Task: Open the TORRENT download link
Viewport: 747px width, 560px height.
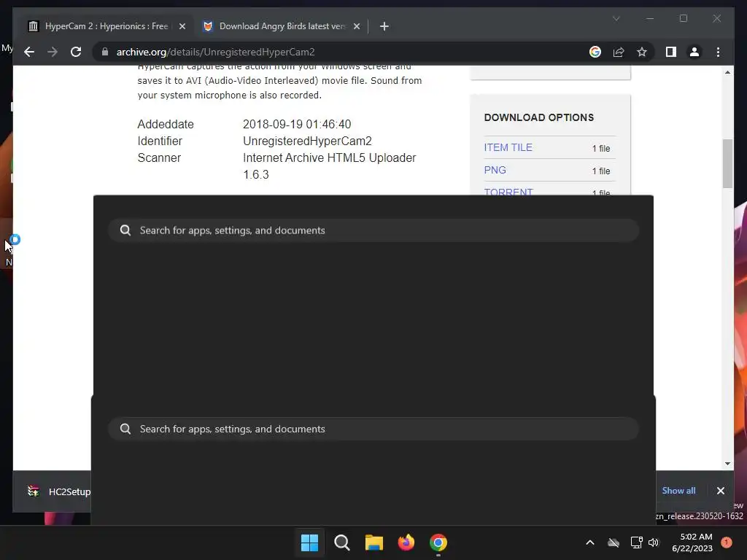Action: pyautogui.click(x=508, y=191)
